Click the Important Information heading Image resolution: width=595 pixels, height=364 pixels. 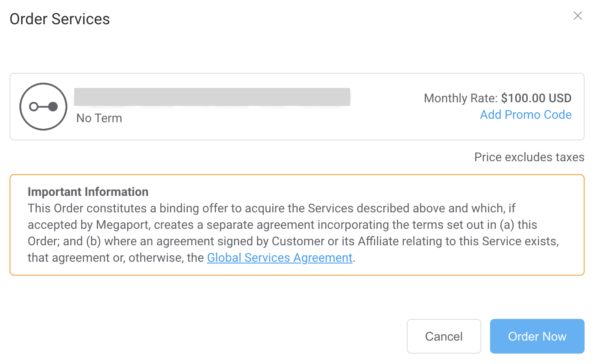pyautogui.click(x=88, y=192)
